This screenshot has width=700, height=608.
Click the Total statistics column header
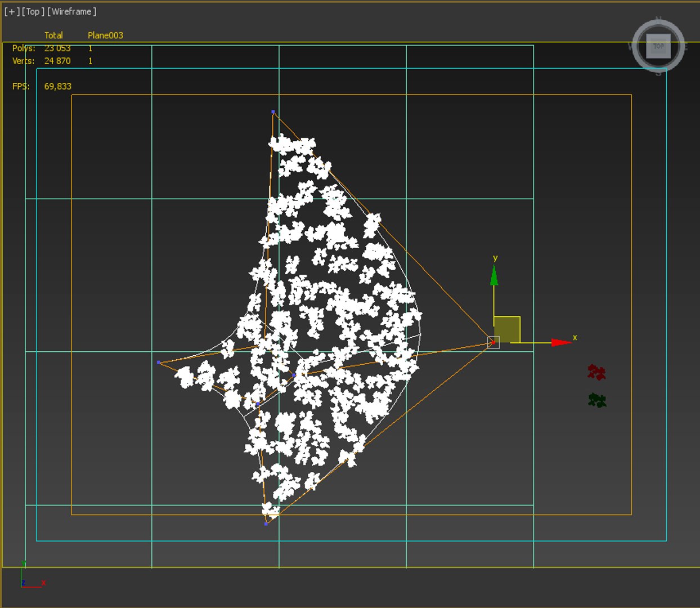53,35
